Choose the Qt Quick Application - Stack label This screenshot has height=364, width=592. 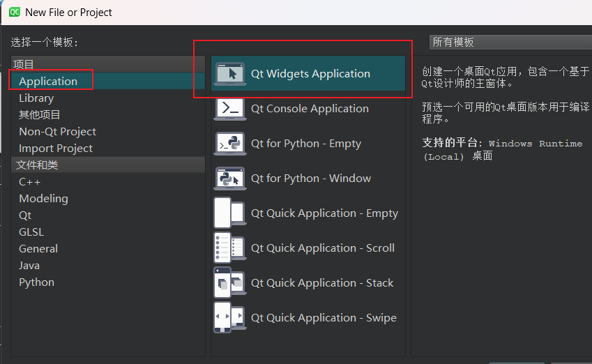pos(322,283)
